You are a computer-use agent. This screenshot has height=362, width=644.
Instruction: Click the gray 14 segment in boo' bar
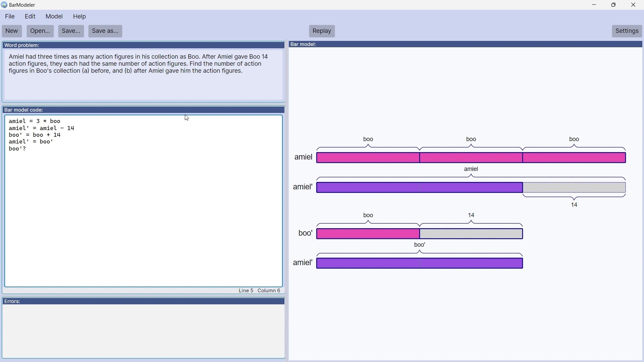click(x=471, y=234)
